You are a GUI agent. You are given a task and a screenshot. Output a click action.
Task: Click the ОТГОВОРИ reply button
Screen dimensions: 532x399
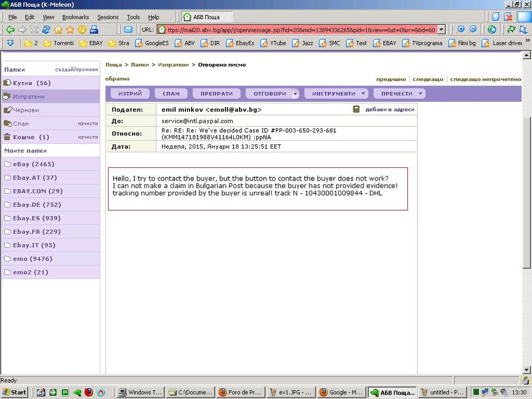270,94
